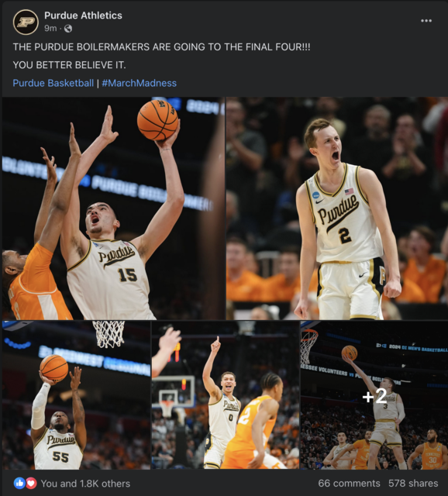Open photo of player number 15 shooting

click(113, 208)
